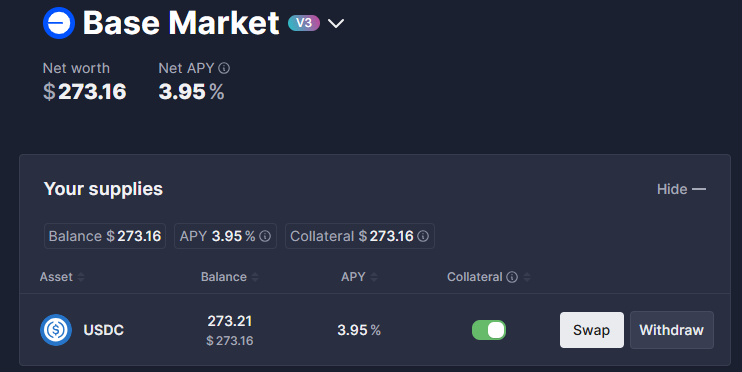
Task: Sort by Asset column arrows
Action: click(81, 277)
